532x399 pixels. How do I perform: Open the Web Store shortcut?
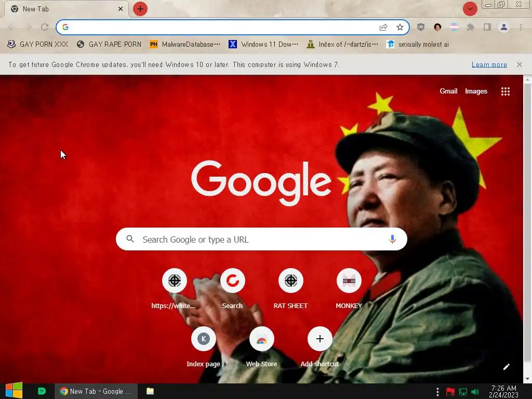tap(262, 347)
